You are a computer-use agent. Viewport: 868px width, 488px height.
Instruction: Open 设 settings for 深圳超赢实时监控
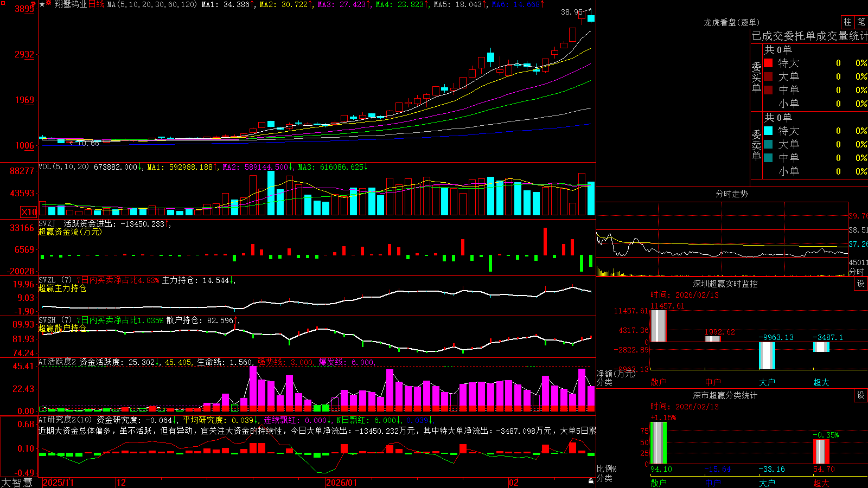(861, 284)
